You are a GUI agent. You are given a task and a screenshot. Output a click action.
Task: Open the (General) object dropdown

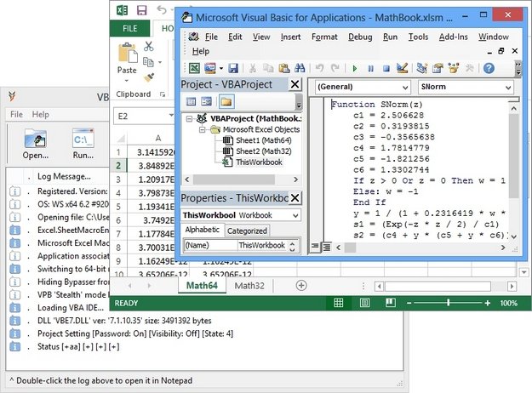point(405,87)
